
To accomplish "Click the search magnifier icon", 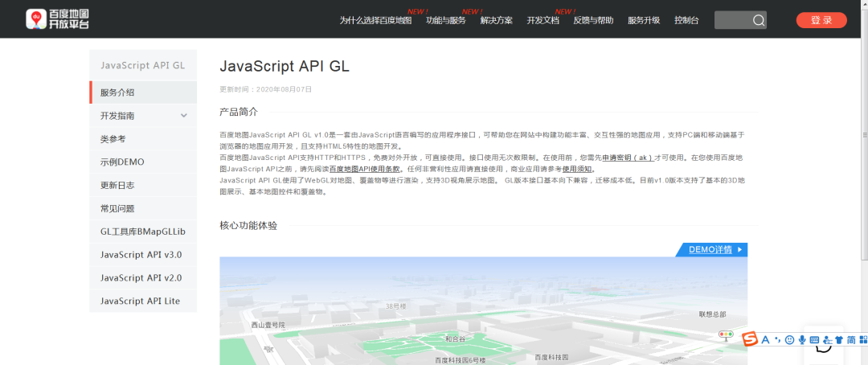I will [x=759, y=20].
